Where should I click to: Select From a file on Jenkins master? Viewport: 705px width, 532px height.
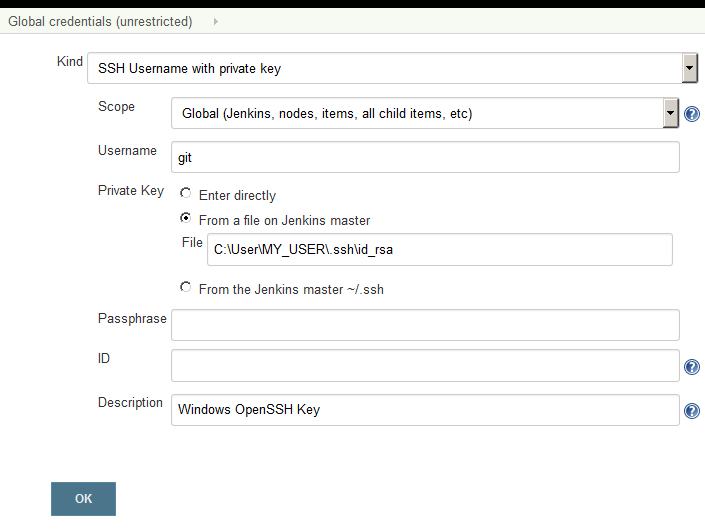(x=185, y=218)
